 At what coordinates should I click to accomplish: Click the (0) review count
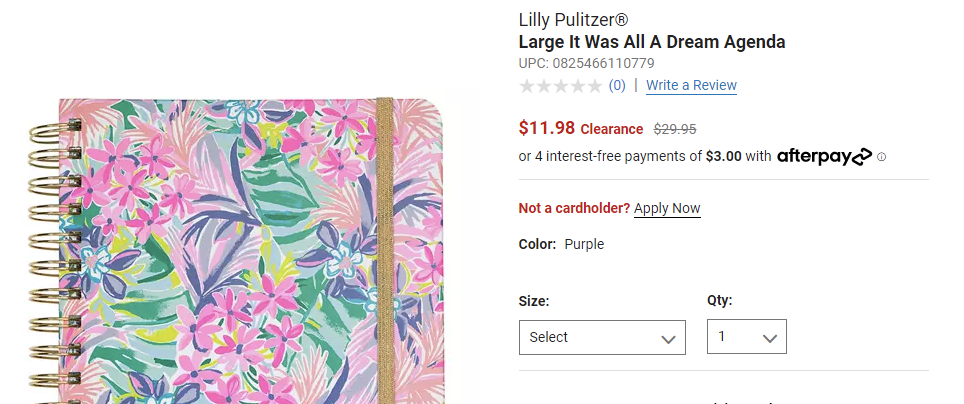[x=617, y=86]
